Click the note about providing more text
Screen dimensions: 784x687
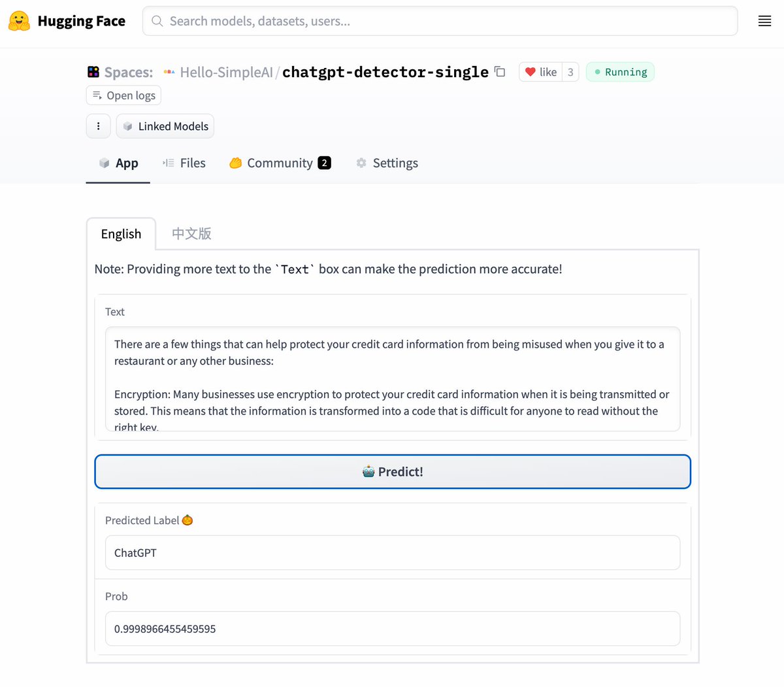tap(328, 269)
